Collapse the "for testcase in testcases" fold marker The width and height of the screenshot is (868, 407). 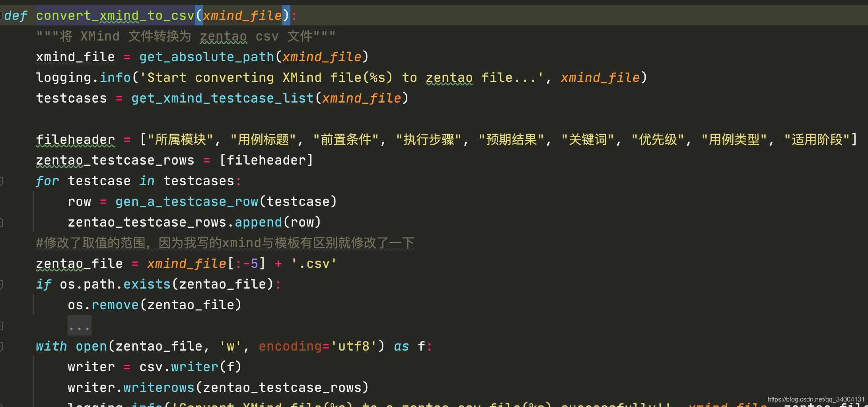pyautogui.click(x=1, y=181)
